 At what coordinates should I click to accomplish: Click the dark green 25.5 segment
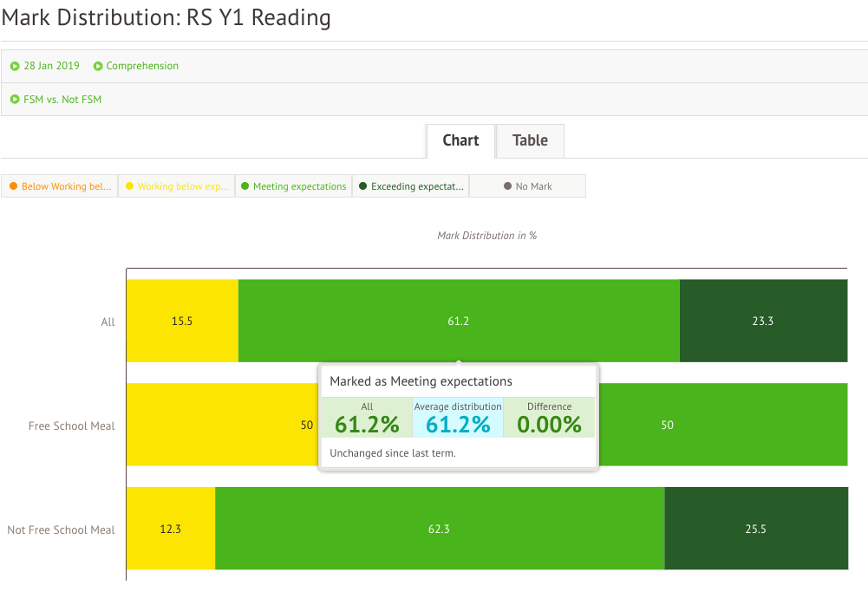point(756,529)
